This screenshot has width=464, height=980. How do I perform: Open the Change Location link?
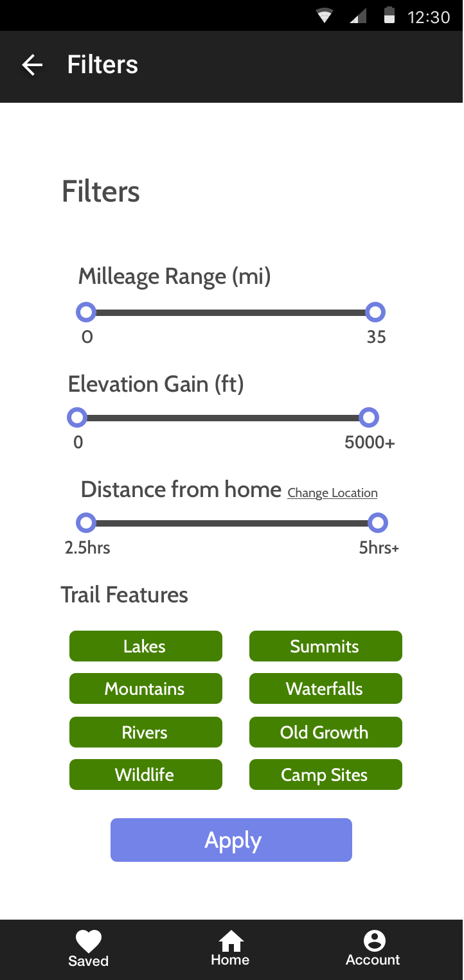pyautogui.click(x=332, y=493)
